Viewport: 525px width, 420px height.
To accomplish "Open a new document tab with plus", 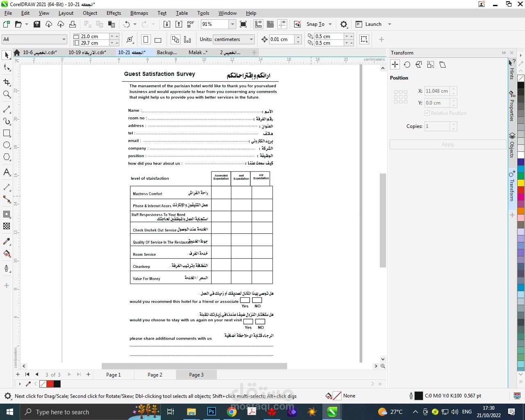I will (254, 52).
